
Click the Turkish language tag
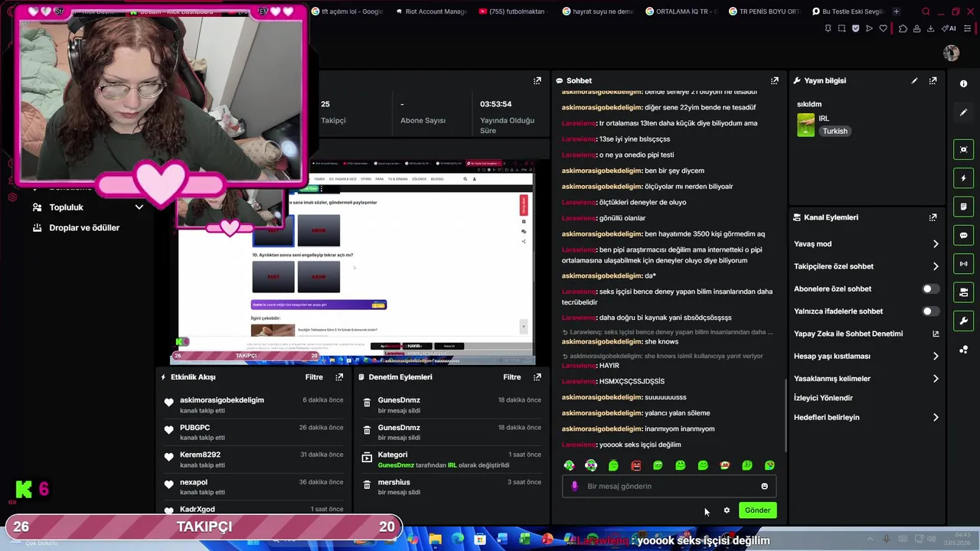tap(835, 131)
